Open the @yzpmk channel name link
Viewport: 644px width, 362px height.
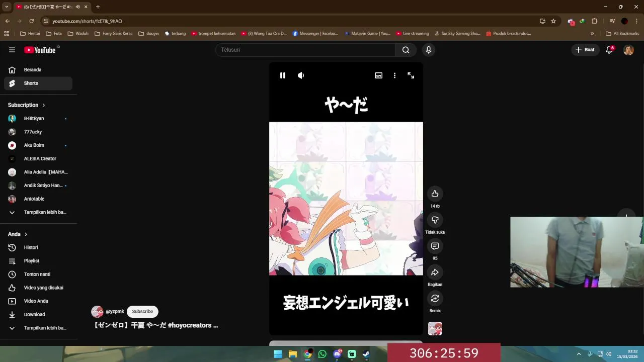pyautogui.click(x=115, y=312)
